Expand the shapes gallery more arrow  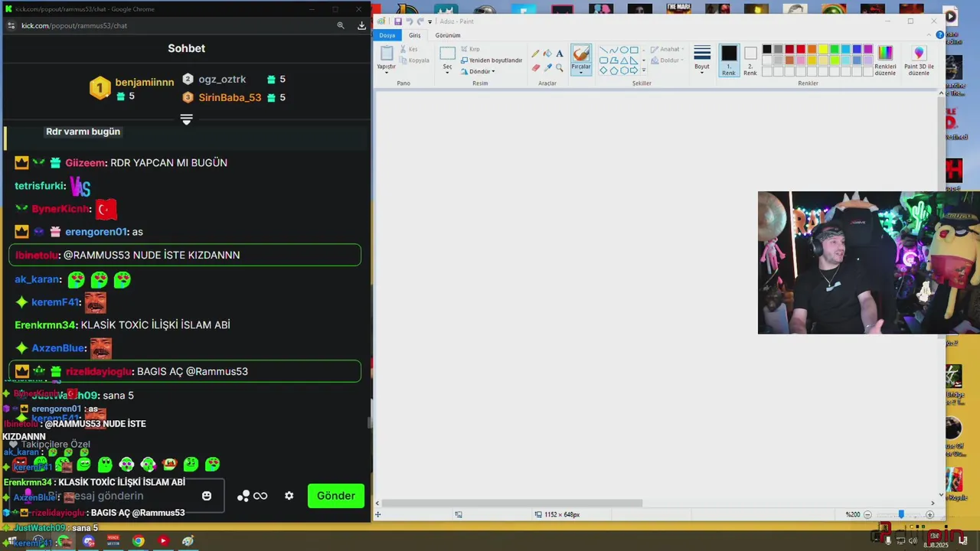644,70
